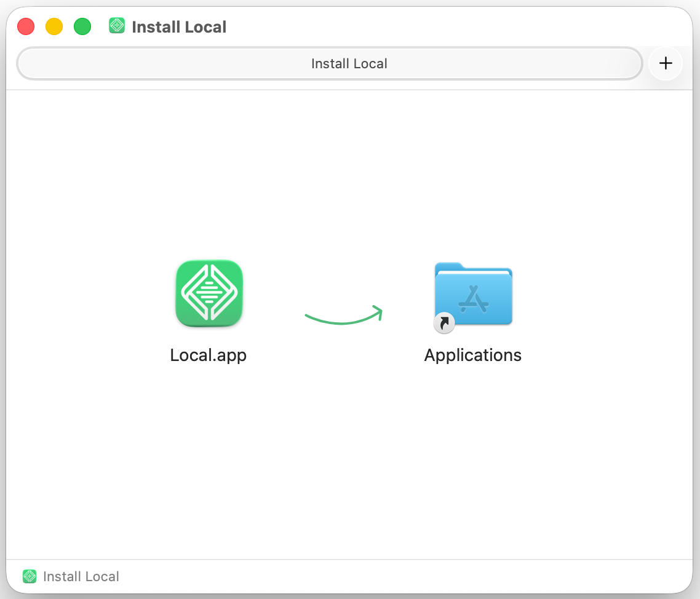Maximize the Install Local window
The width and height of the screenshot is (700, 599).
point(82,26)
